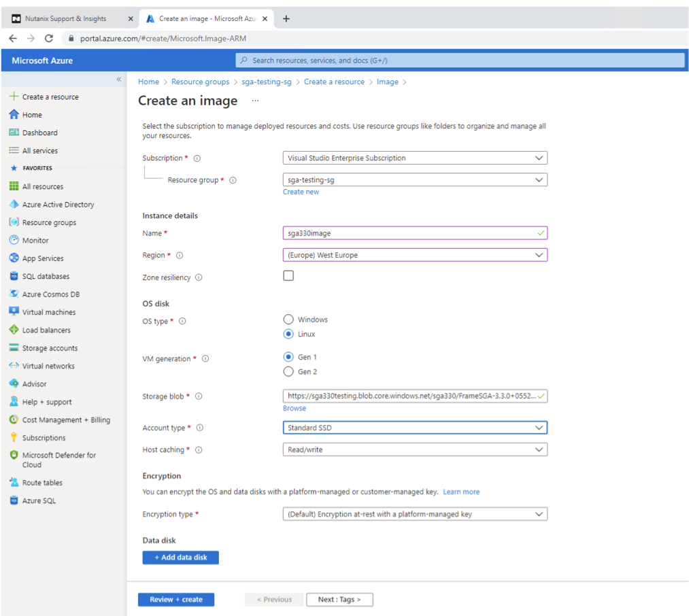Open Virtual machines from sidebar icon
This screenshot has height=616, width=689.
[x=14, y=312]
